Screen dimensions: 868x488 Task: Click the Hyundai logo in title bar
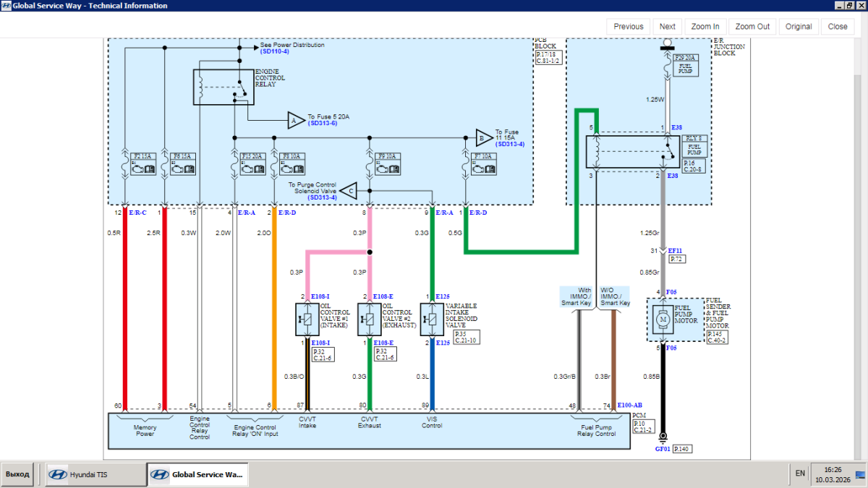point(7,6)
